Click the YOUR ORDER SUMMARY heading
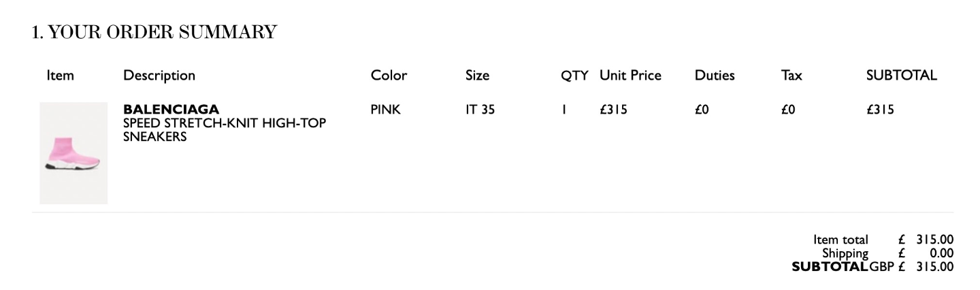Image resolution: width=980 pixels, height=290 pixels. [x=154, y=32]
